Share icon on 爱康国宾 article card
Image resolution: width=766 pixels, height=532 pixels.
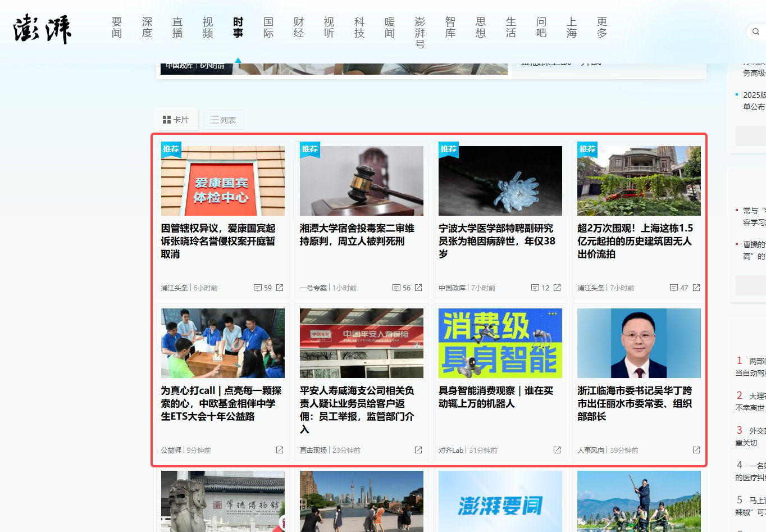(x=280, y=288)
